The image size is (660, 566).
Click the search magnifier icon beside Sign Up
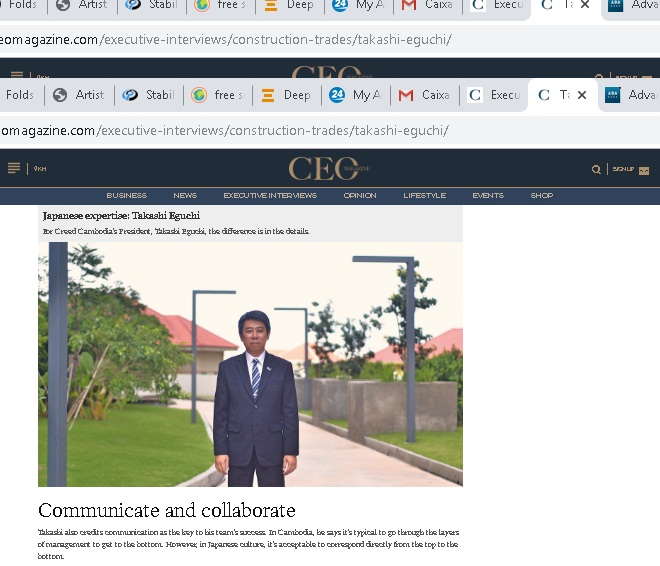pos(596,170)
